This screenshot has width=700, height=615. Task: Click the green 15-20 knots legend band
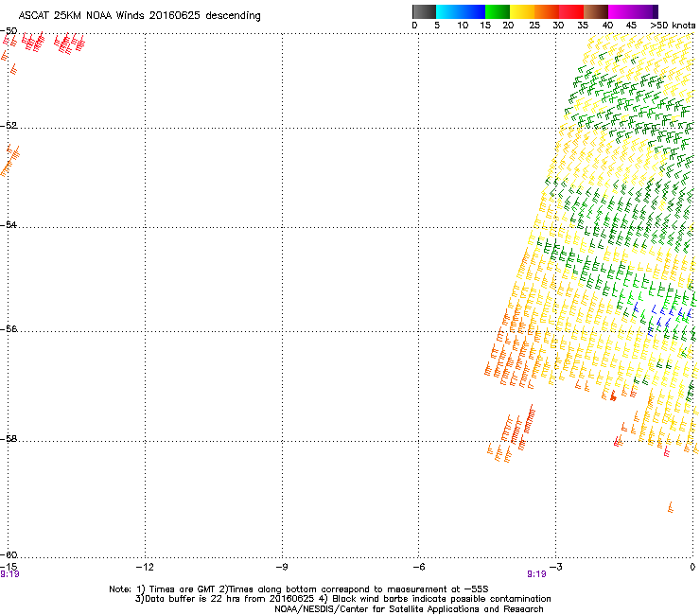[x=498, y=11]
